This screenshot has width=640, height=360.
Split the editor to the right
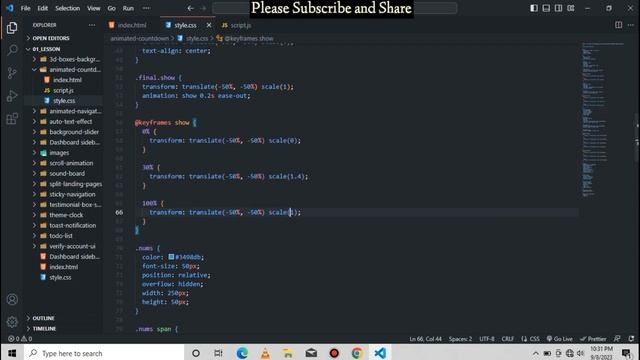tap(619, 25)
